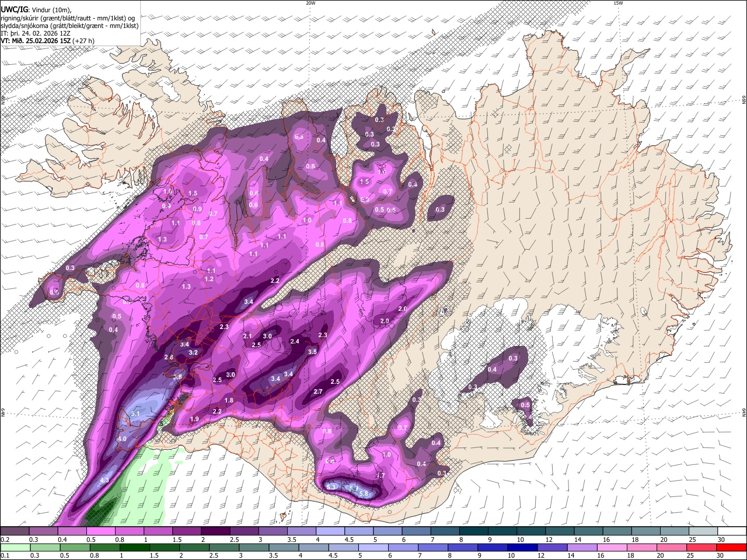Click the 1.2 precipitation value

pyautogui.click(x=210, y=279)
